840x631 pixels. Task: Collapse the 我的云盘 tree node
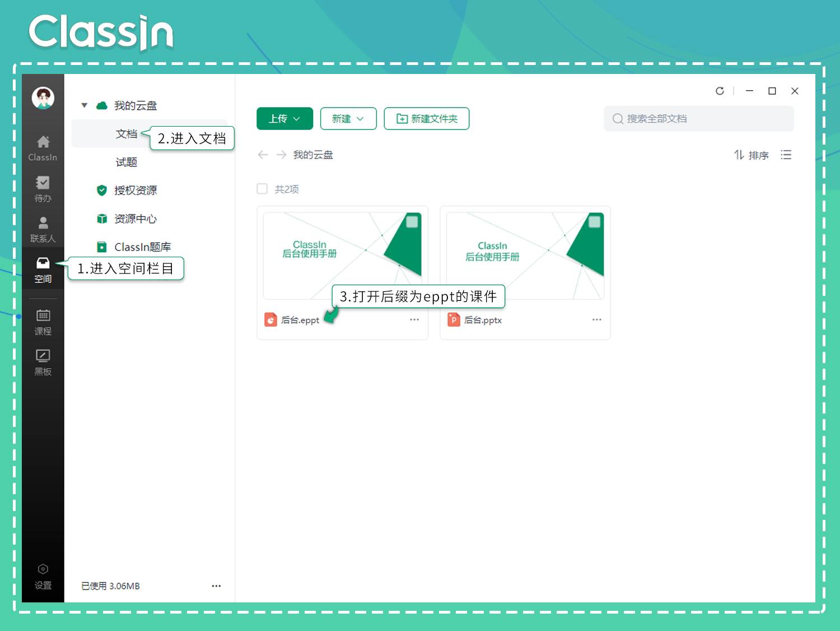(84, 105)
